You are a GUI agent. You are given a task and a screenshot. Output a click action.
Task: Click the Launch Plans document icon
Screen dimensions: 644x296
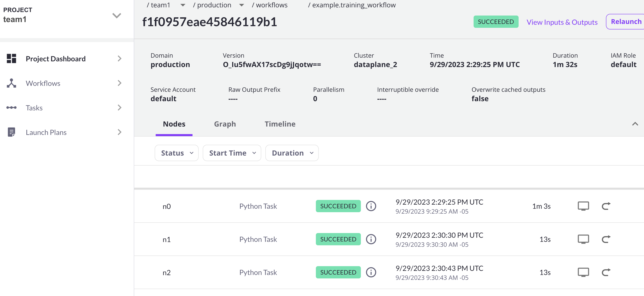tap(11, 132)
